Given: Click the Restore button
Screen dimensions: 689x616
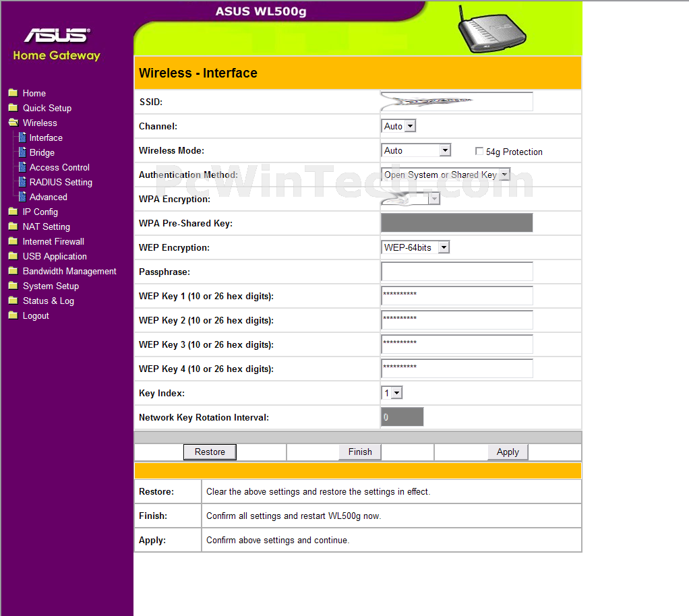Looking at the screenshot, I should [210, 452].
